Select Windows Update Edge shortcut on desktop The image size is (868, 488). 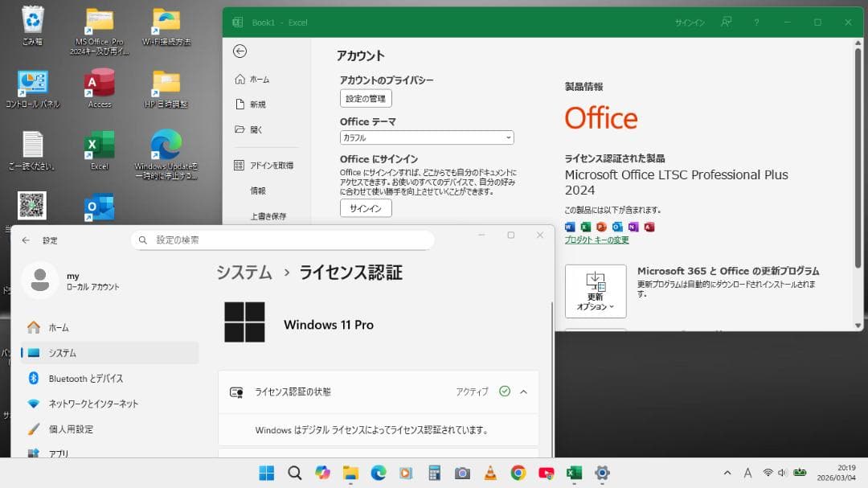[166, 155]
